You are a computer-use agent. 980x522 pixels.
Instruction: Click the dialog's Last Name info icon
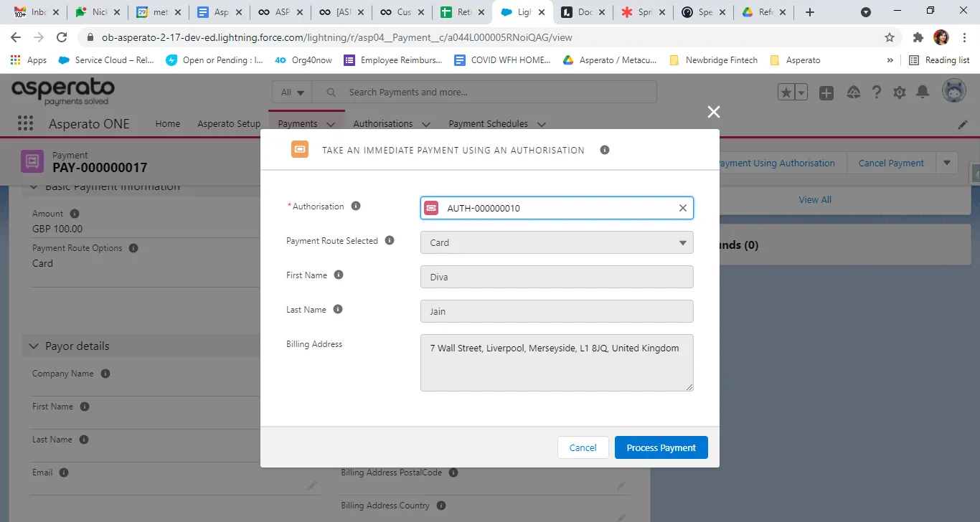point(338,309)
